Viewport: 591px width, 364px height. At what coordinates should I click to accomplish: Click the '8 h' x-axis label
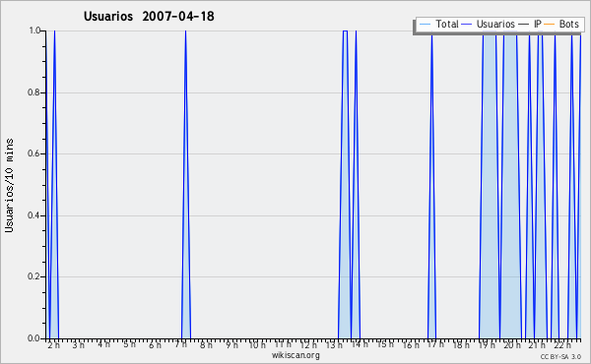[x=206, y=345]
